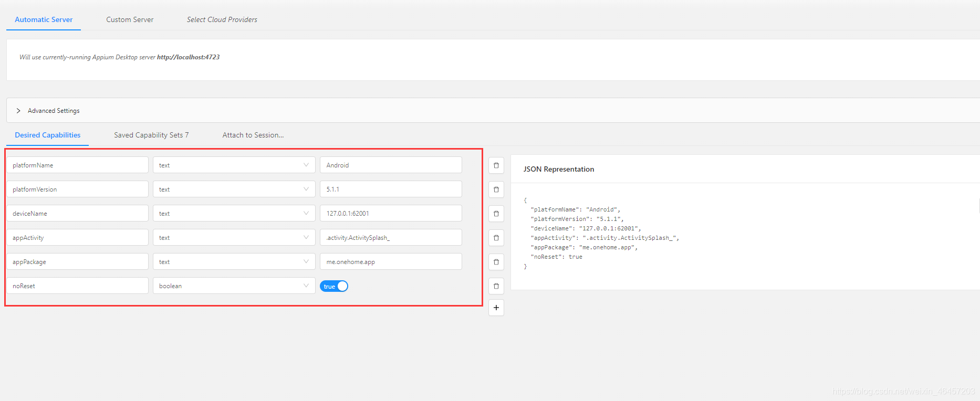Open Saved Capability Sets 7 tab
This screenshot has height=401, width=980.
[x=151, y=135]
